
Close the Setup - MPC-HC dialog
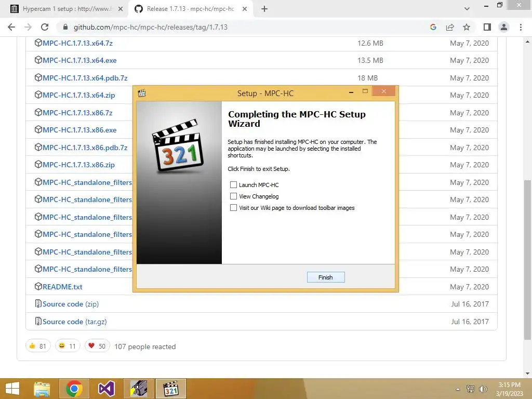pyautogui.click(x=384, y=91)
